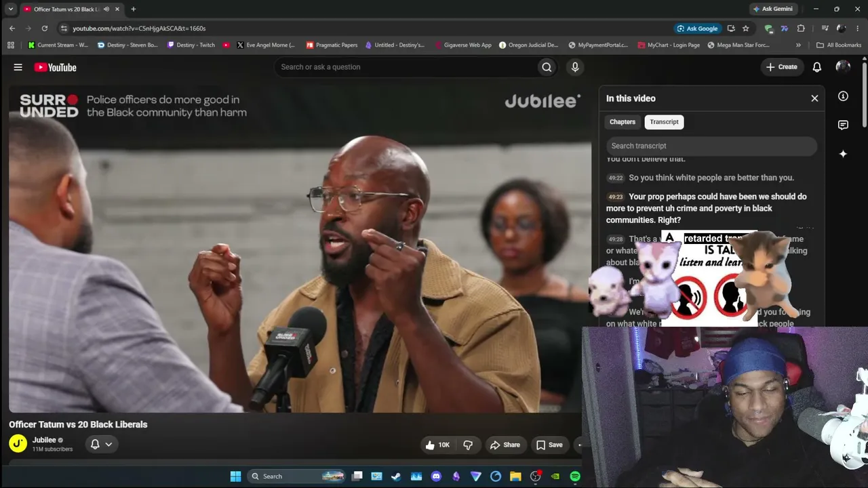868x488 pixels.
Task: Open the Jubilee channel name link
Action: coord(44,440)
